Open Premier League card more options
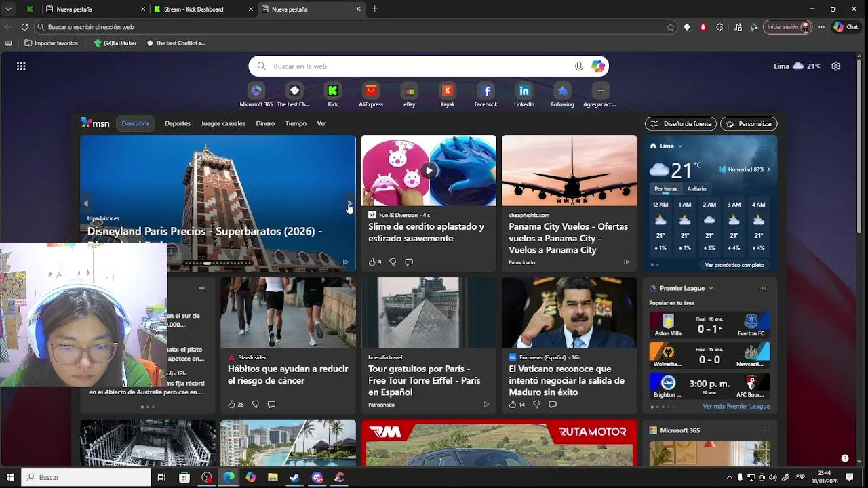 (764, 288)
